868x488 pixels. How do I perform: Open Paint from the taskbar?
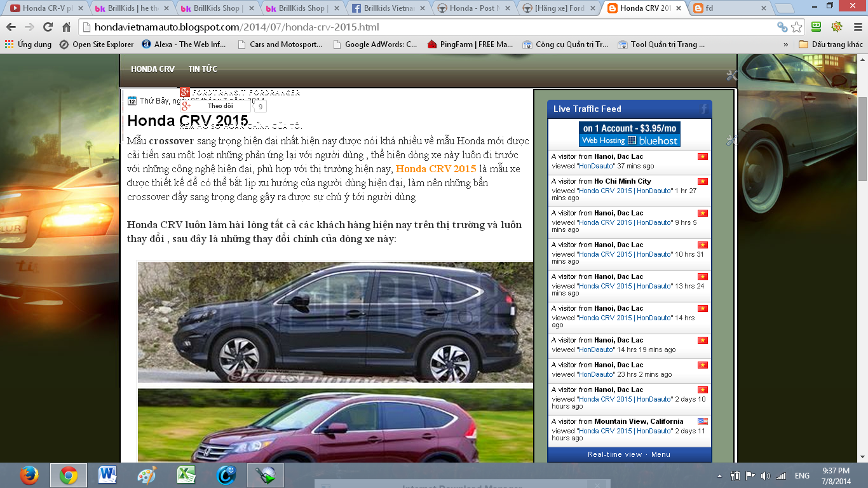[x=147, y=475]
